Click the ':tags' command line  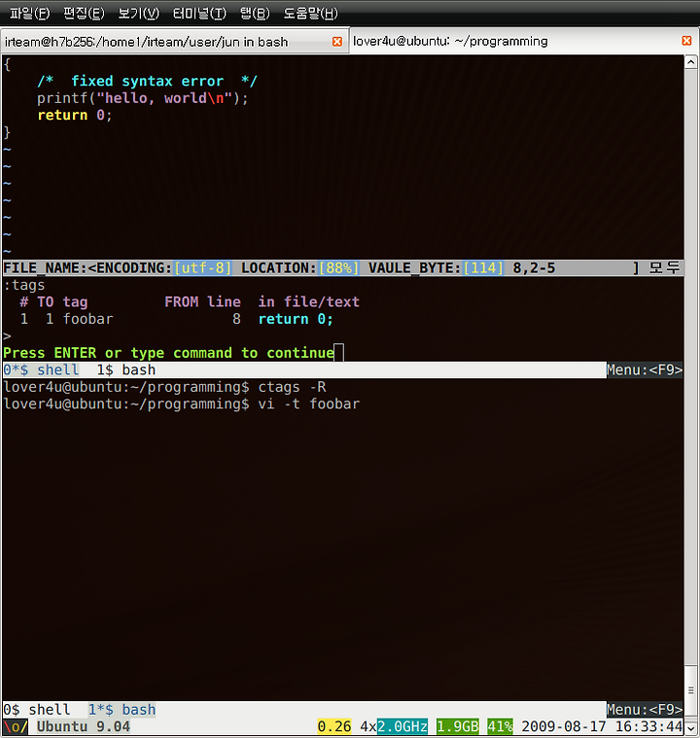[x=24, y=285]
